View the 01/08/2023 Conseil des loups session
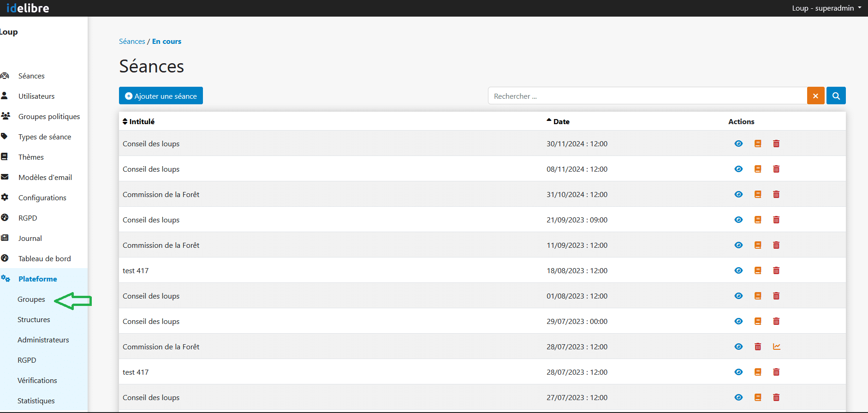Screen dimensions: 868x413 [x=738, y=296]
